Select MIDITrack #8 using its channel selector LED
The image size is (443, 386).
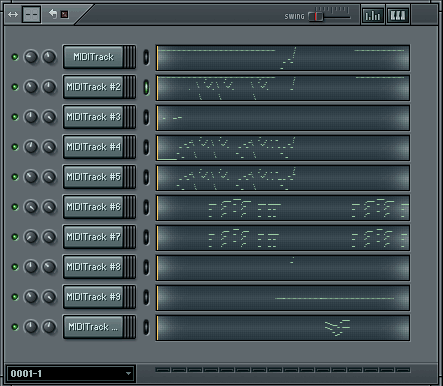[x=146, y=267]
